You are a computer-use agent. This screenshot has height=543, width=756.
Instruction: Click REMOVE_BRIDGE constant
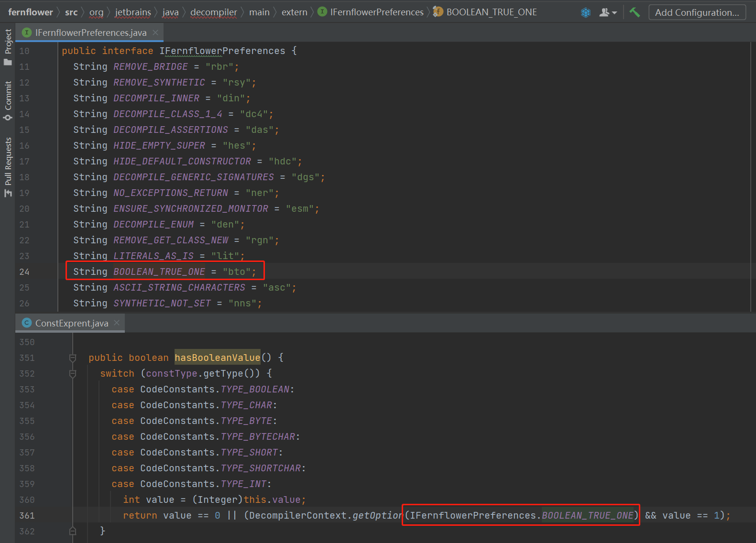pyautogui.click(x=151, y=66)
